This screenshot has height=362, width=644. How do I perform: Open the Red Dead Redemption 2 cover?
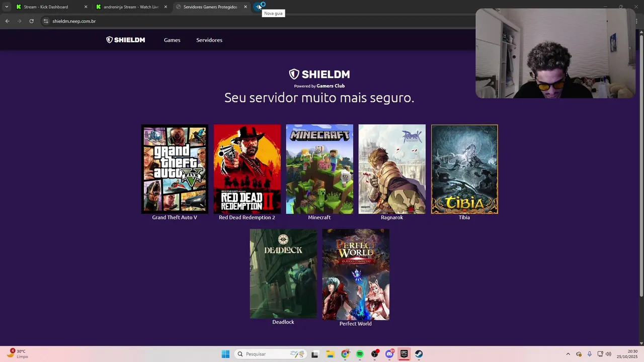click(247, 169)
